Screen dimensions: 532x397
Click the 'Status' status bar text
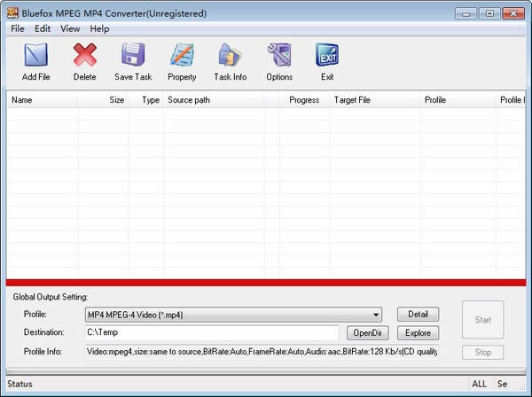[x=20, y=384]
